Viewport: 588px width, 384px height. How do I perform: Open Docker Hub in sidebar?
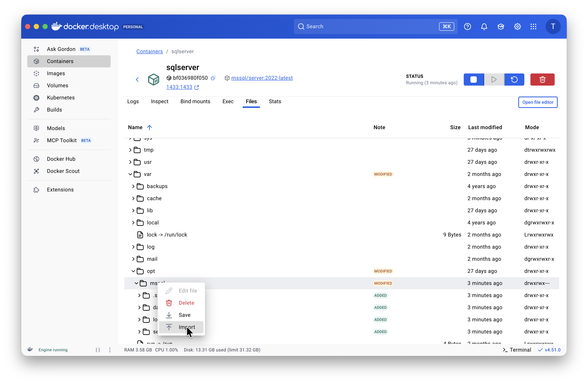tap(69, 159)
